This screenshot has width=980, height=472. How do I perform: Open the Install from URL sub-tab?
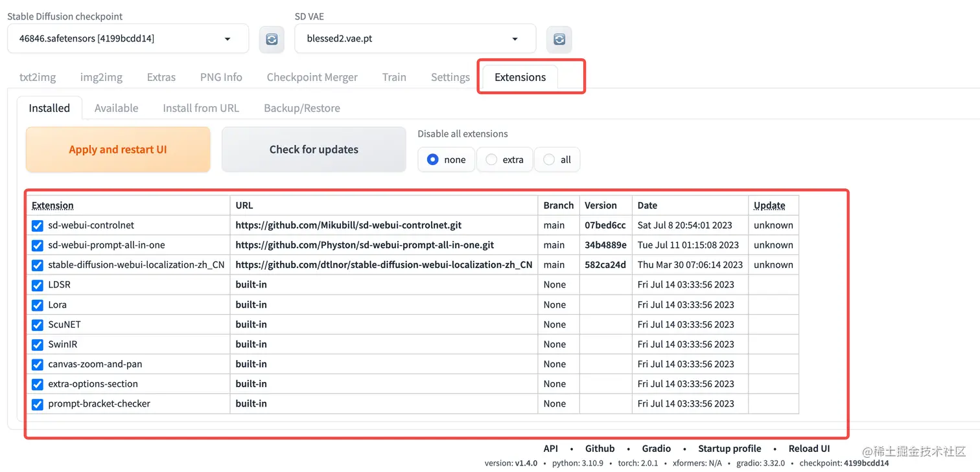pyautogui.click(x=201, y=108)
